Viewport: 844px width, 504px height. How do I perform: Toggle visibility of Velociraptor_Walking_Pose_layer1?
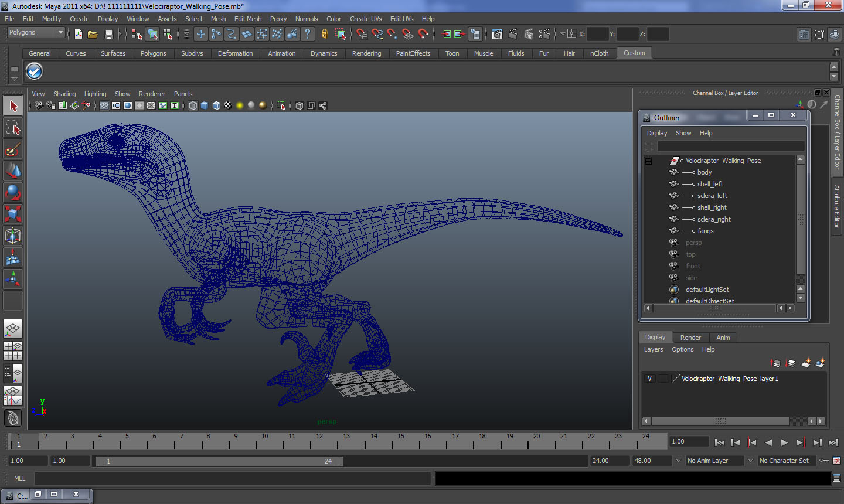[x=649, y=379]
